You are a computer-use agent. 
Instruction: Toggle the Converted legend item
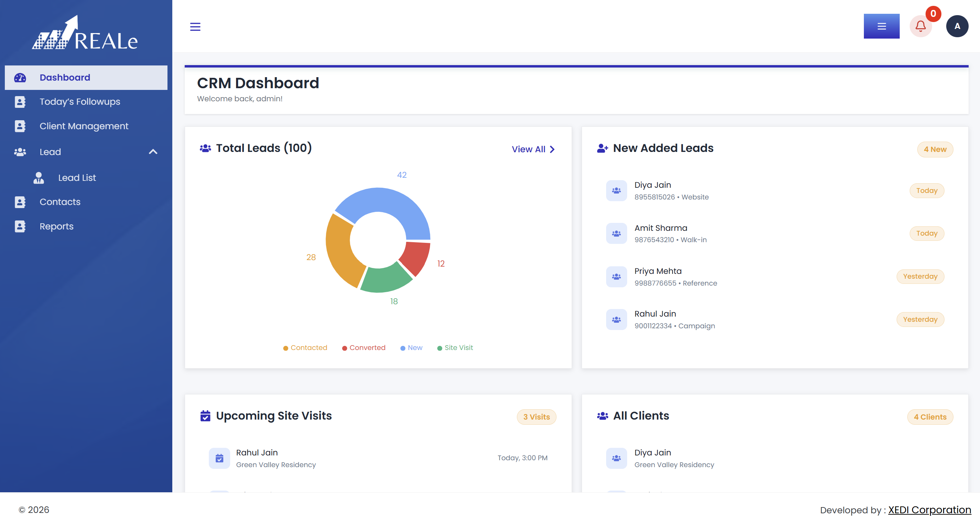[x=364, y=348]
